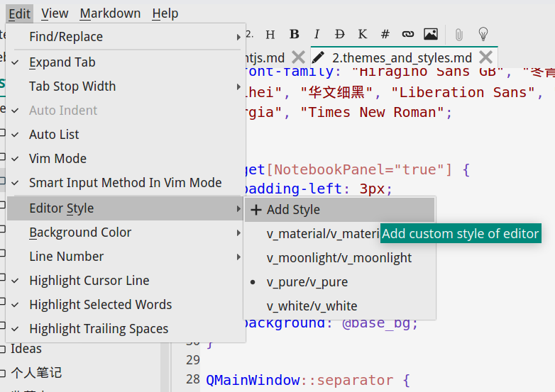Toggle Highlight Selected Words

pos(126,305)
